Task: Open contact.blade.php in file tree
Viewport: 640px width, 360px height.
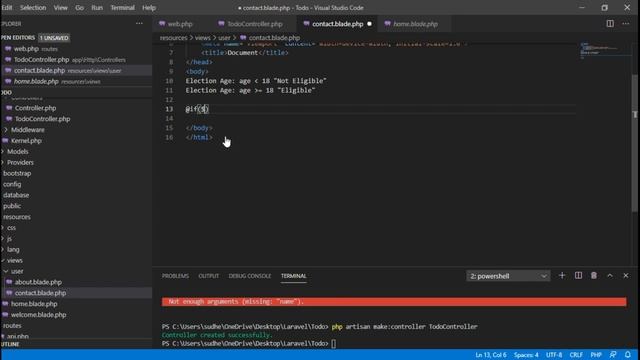Action: [x=76, y=293]
